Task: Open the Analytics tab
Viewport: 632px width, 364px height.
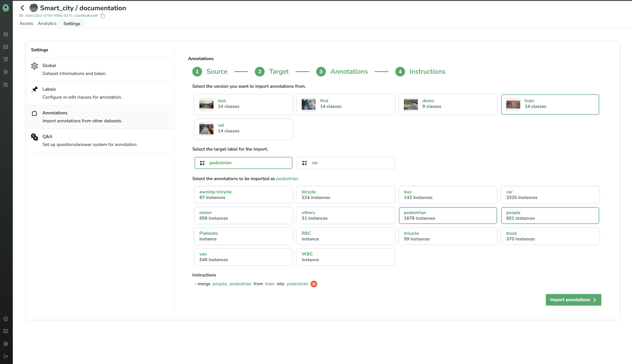Action: [x=47, y=23]
